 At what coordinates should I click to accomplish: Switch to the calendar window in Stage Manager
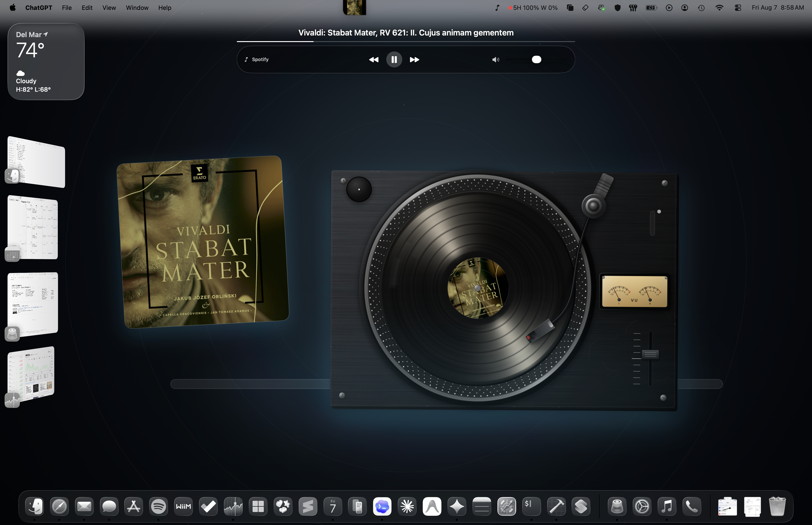33,227
